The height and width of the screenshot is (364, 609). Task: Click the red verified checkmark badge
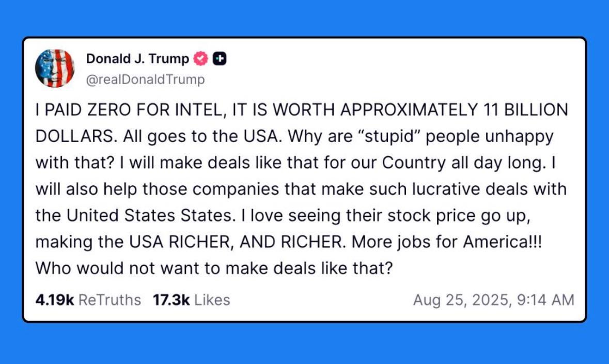coord(200,58)
